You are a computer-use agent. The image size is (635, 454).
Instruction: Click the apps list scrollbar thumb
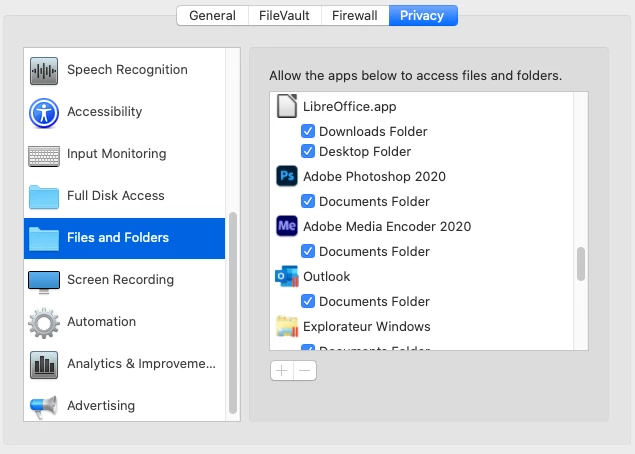pos(581,264)
